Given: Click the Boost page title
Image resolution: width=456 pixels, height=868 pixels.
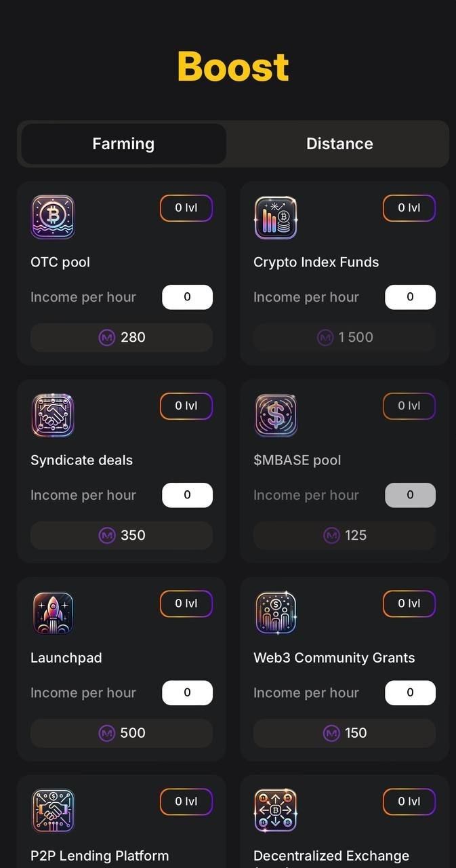Looking at the screenshot, I should coord(233,66).
